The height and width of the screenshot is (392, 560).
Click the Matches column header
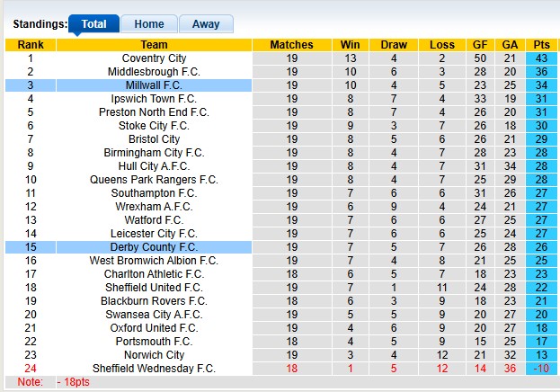291,45
